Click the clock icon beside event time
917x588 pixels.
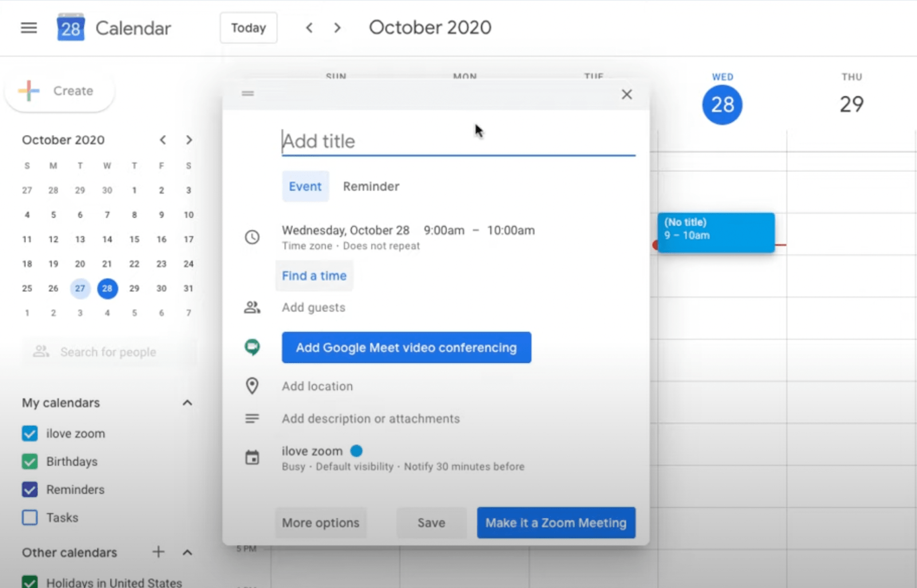[x=252, y=237]
